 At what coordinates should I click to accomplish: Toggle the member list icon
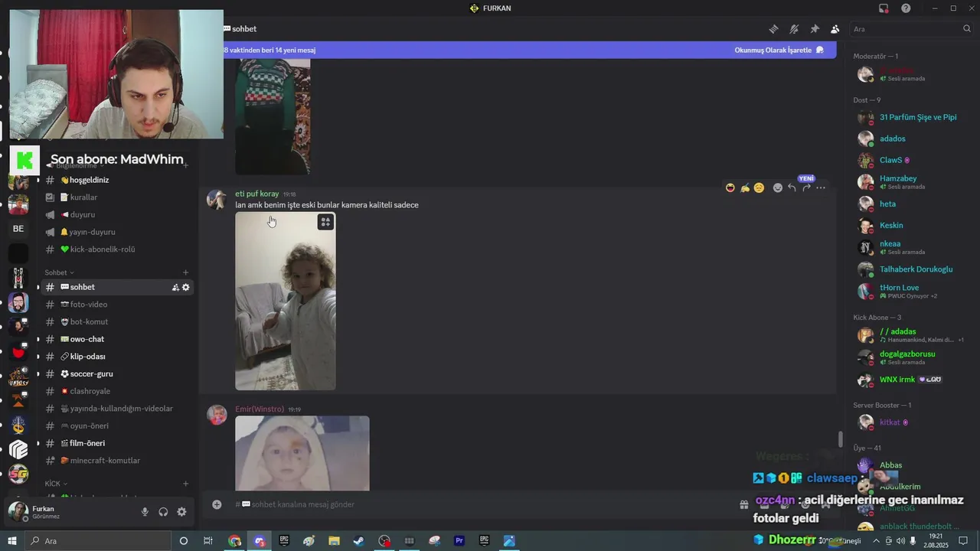pos(835,29)
